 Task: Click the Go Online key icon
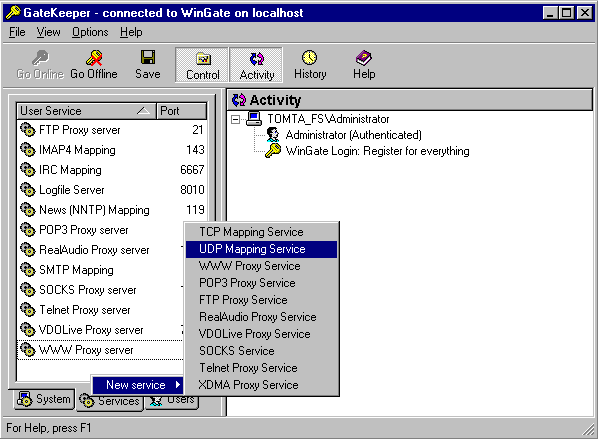[x=40, y=58]
